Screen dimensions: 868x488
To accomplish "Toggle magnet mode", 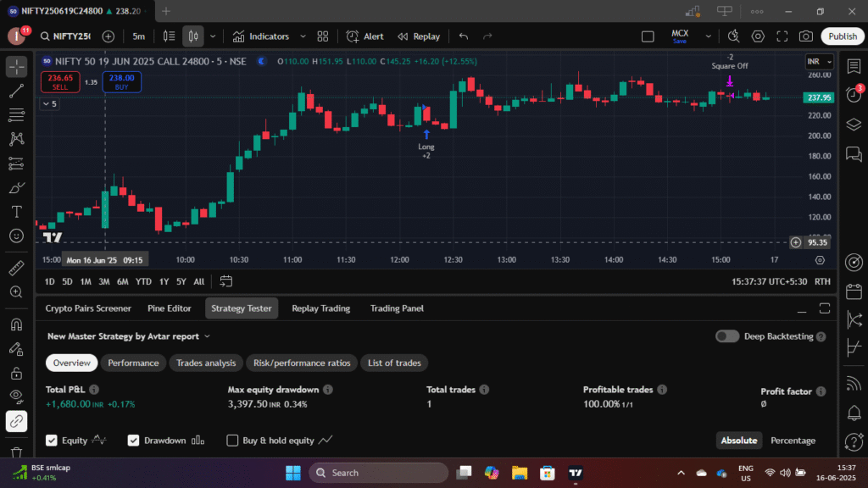I will click(17, 324).
